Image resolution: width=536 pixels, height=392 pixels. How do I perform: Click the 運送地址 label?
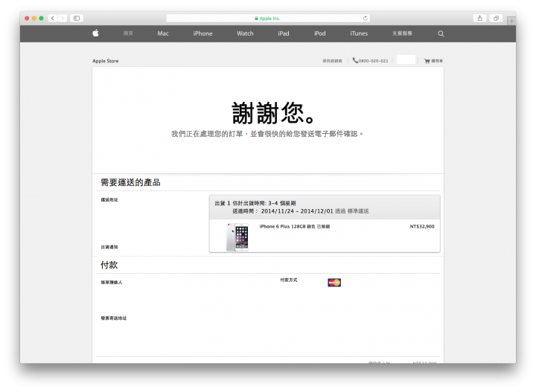pos(109,200)
